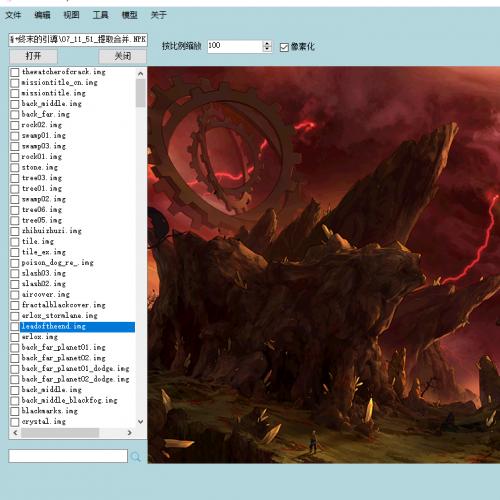
Task: Click the horizontal scrollbar thumb of file list
Action: [x=60, y=433]
